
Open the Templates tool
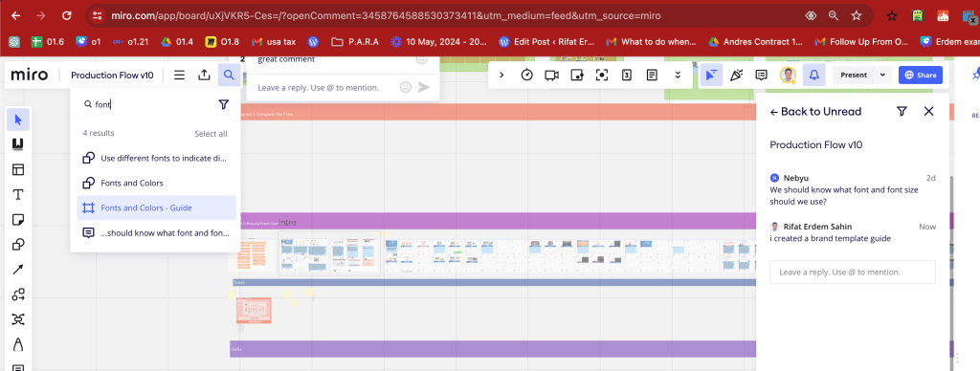[x=18, y=169]
